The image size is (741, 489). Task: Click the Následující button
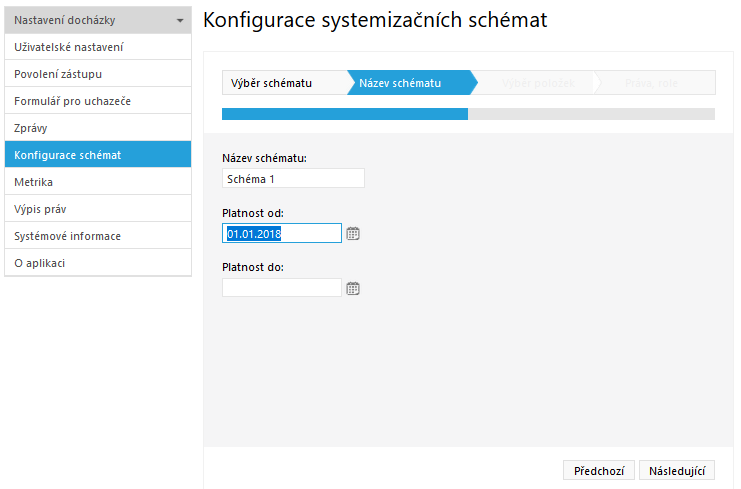[x=677, y=471]
